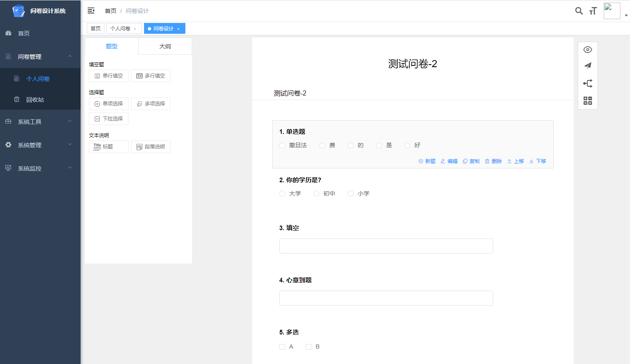630x364 pixels.
Task: Select question 2 title 你的学历是?
Action: [300, 180]
